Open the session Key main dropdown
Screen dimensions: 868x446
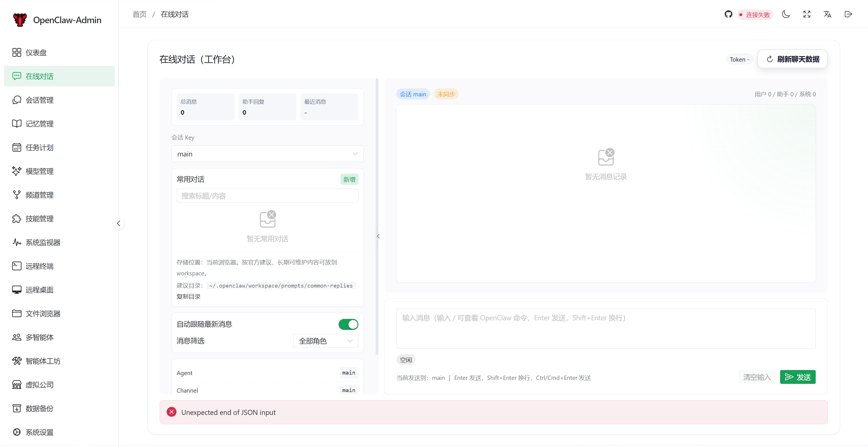tap(267, 154)
